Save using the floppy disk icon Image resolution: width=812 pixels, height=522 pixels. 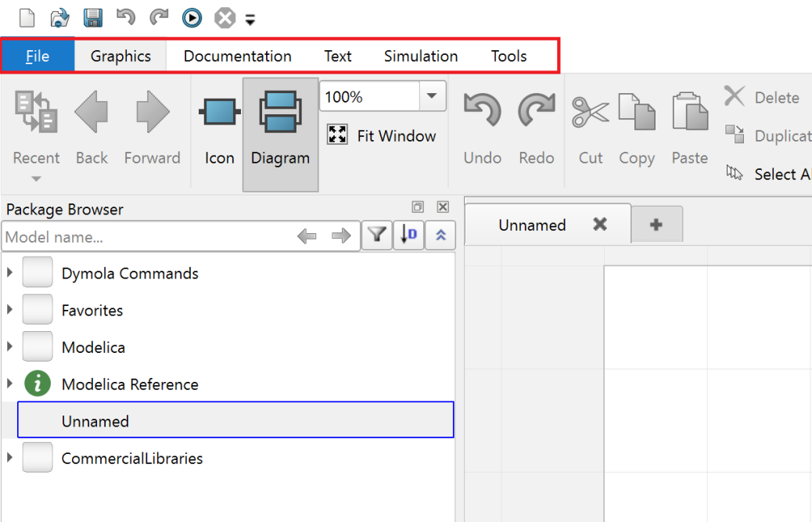coord(92,18)
